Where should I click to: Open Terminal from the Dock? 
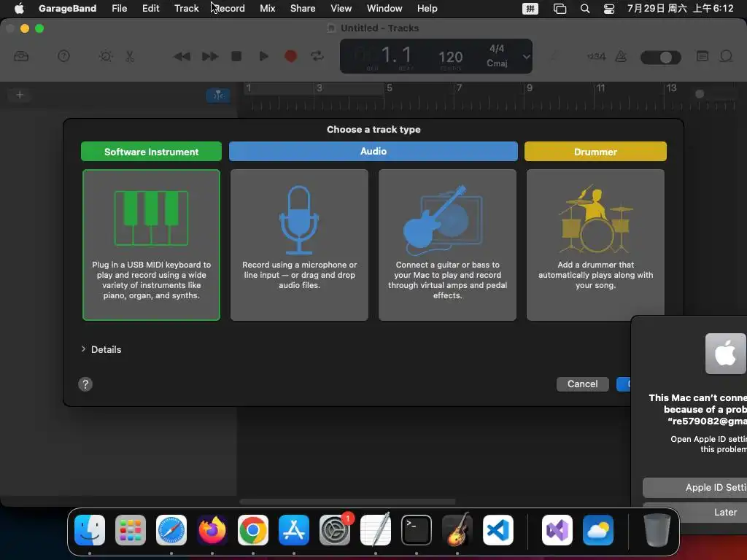417,530
